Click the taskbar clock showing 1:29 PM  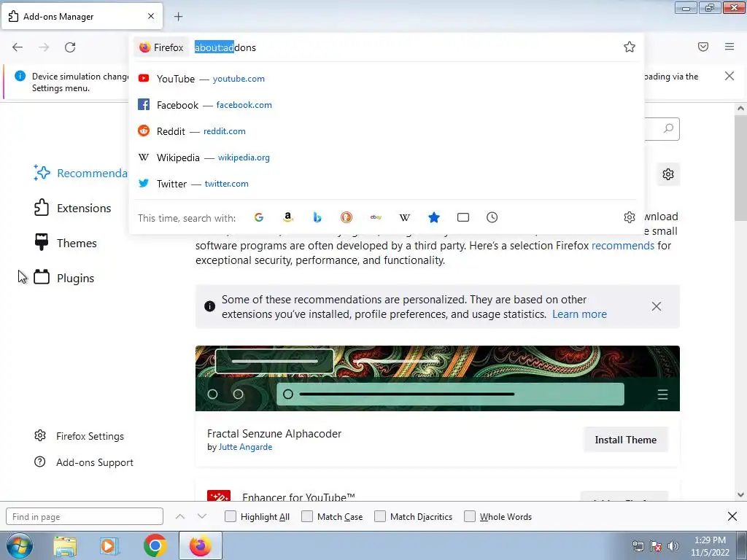[710, 546]
